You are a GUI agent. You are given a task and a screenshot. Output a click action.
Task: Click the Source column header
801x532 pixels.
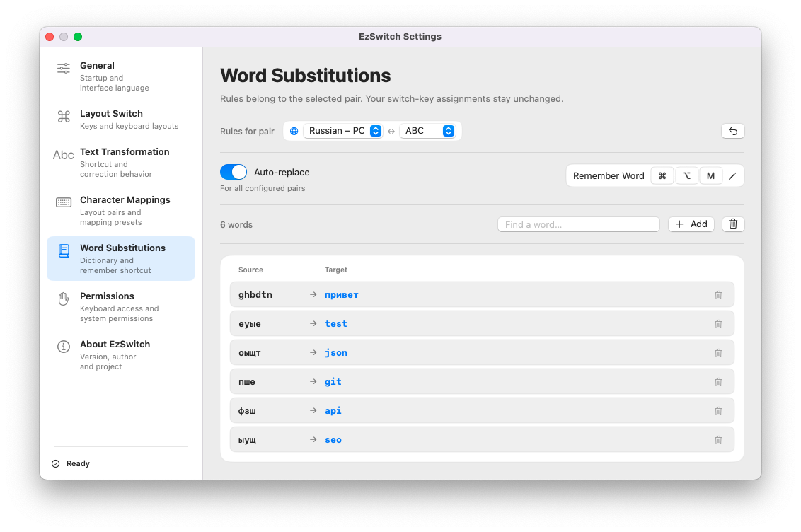[x=250, y=270]
